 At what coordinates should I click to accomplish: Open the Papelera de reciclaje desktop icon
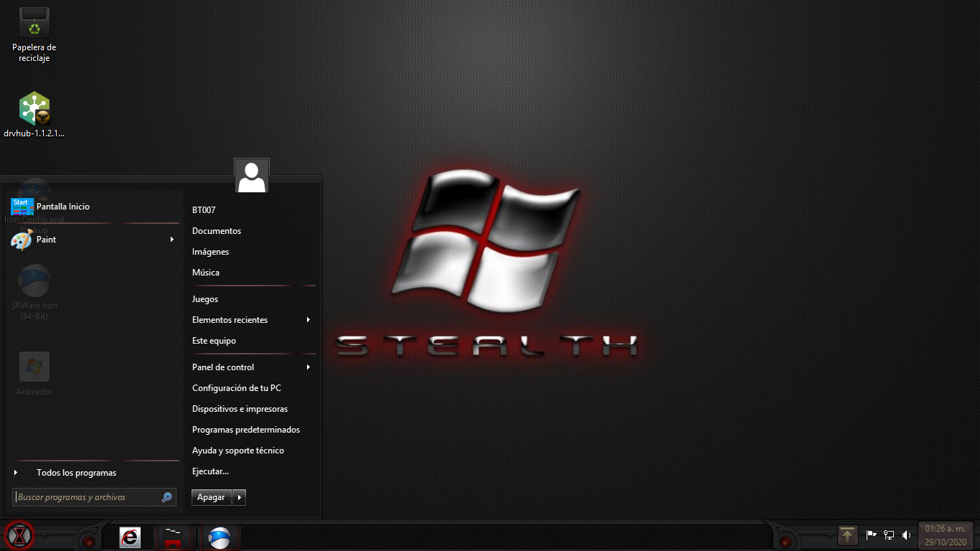[34, 34]
